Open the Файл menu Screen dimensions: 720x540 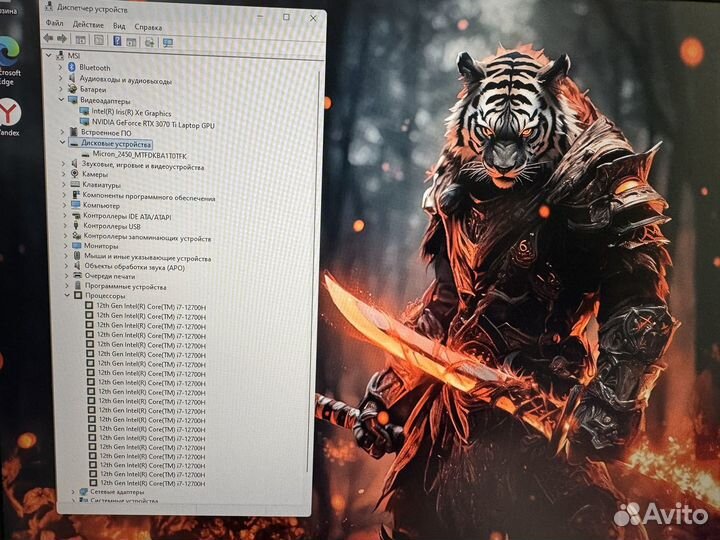point(55,23)
